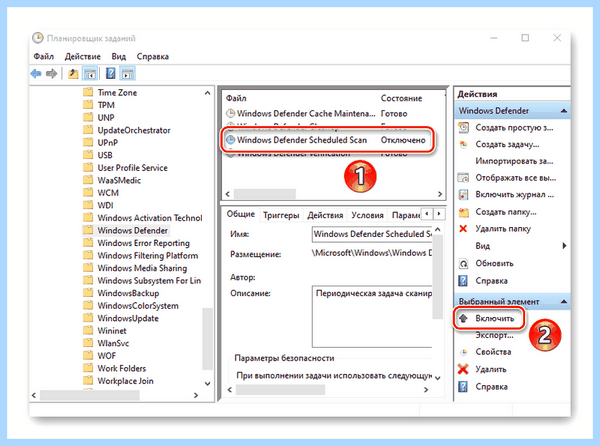Click the WindowsUpdate folder icon in tree
This screenshot has height=446, width=600.
88,318
